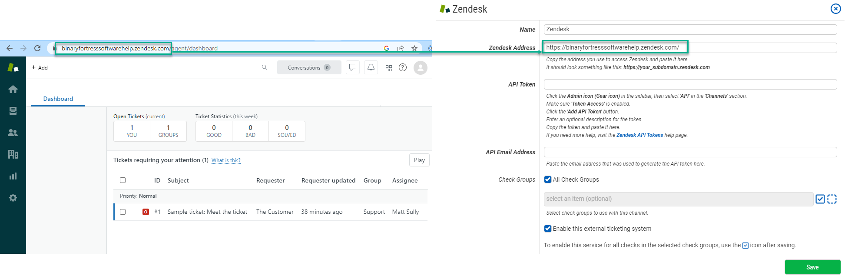The height and width of the screenshot is (279, 868).
Task: Toggle the select-all tickets checkbox in header
Action: click(123, 180)
